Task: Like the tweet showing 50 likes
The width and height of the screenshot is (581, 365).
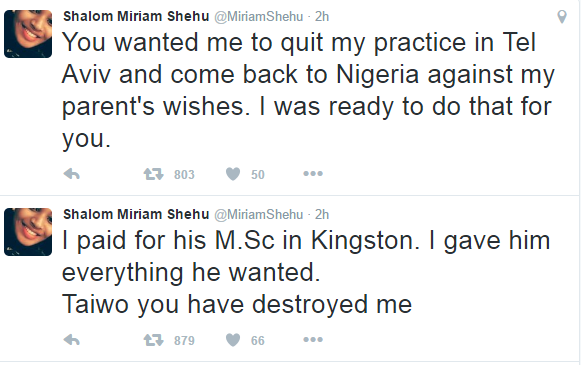Action: pos(233,174)
